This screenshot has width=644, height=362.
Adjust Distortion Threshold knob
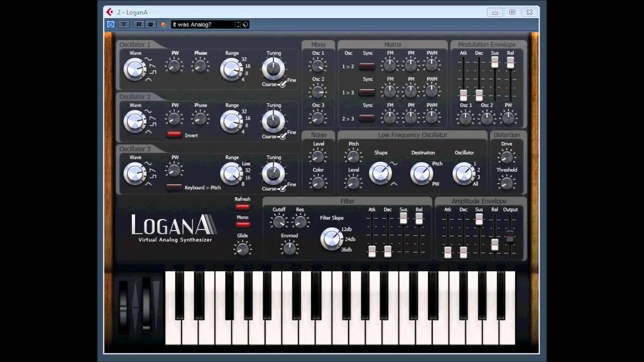(506, 183)
